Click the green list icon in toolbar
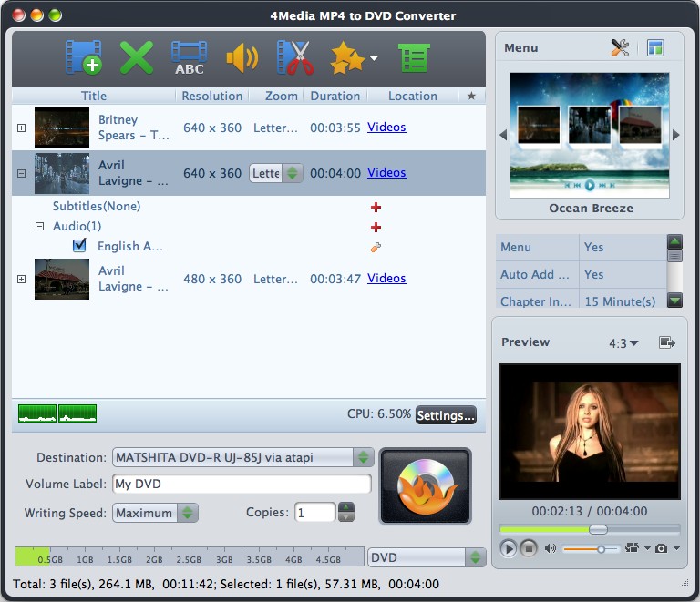Image resolution: width=700 pixels, height=602 pixels. pyautogui.click(x=414, y=57)
